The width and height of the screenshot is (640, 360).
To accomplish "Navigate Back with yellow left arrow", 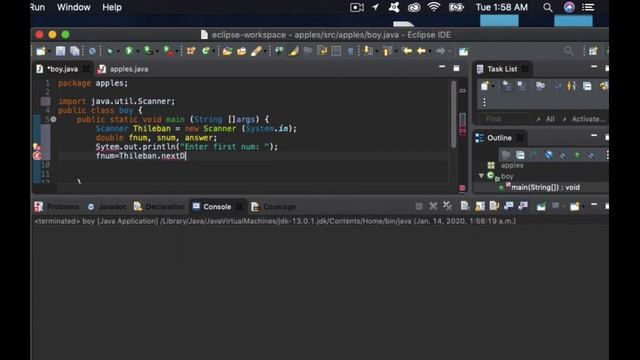I will pos(422,51).
